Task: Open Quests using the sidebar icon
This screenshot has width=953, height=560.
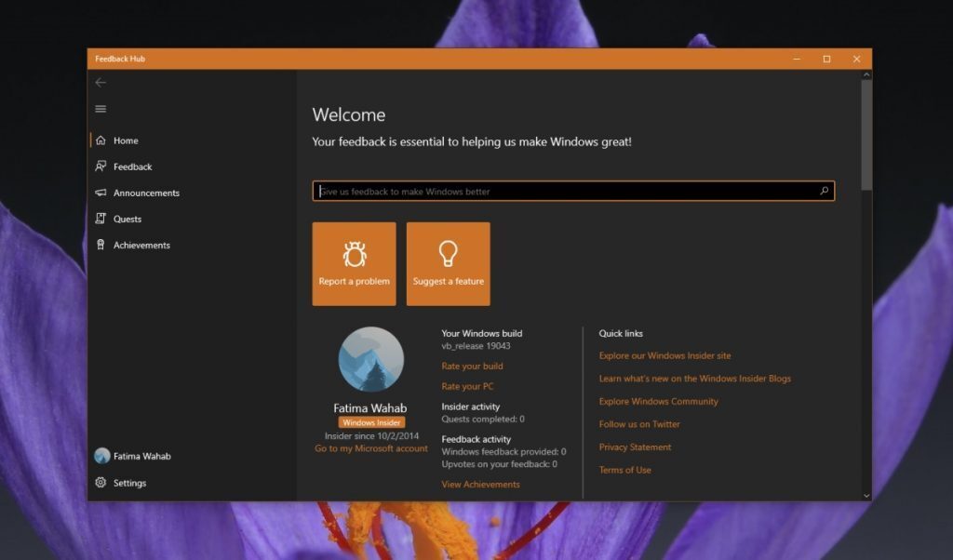Action: (102, 219)
